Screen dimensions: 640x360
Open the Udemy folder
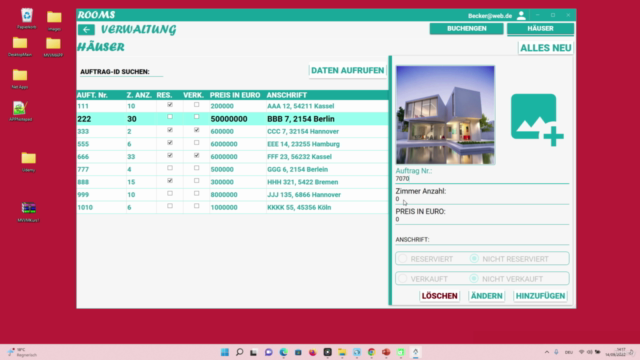[28, 162]
